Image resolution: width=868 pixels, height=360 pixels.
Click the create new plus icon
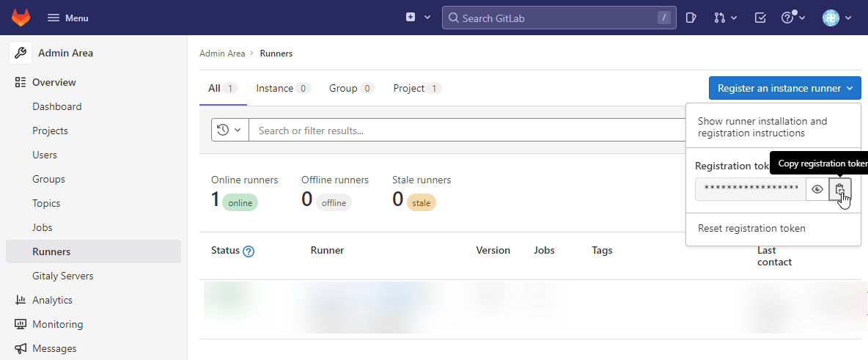(411, 17)
